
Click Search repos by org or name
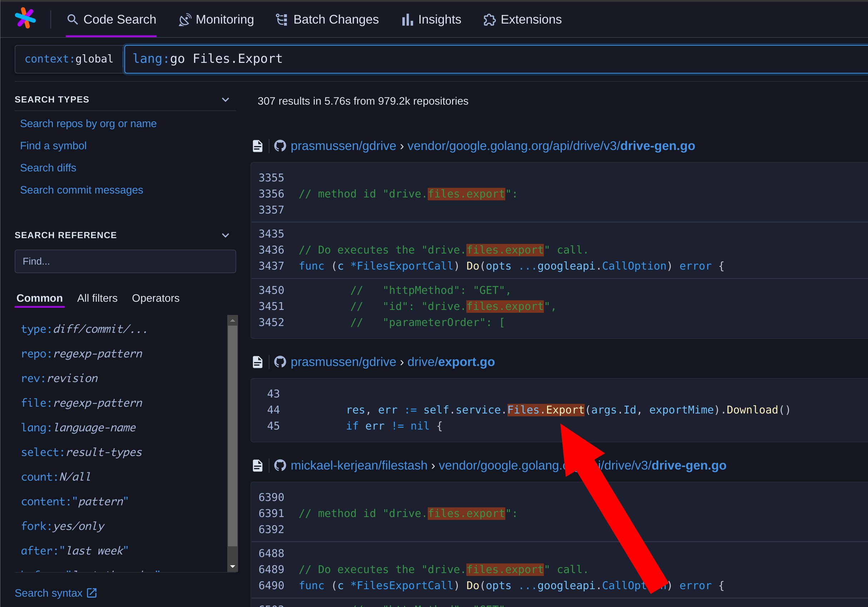tap(88, 124)
